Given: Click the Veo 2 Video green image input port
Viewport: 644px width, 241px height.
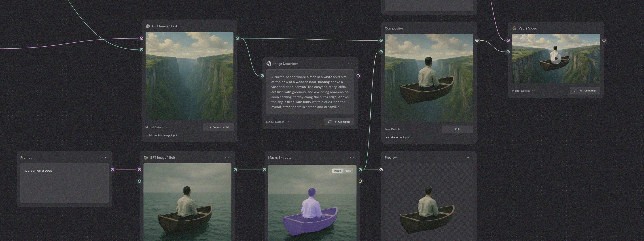Looking at the screenshot, I should click(508, 52).
